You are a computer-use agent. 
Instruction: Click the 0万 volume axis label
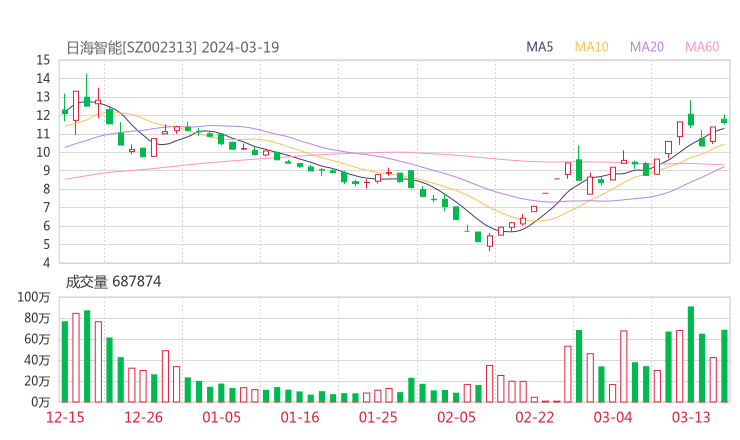pyautogui.click(x=40, y=402)
